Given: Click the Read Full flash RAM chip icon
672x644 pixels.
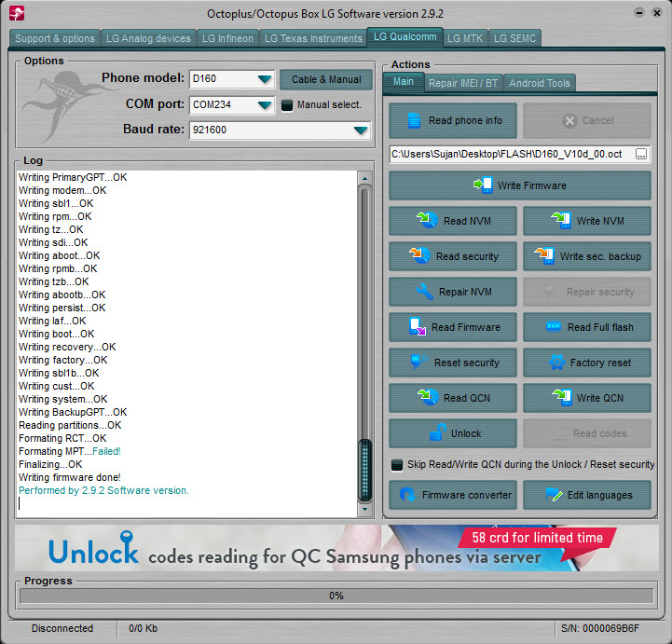Looking at the screenshot, I should (554, 326).
